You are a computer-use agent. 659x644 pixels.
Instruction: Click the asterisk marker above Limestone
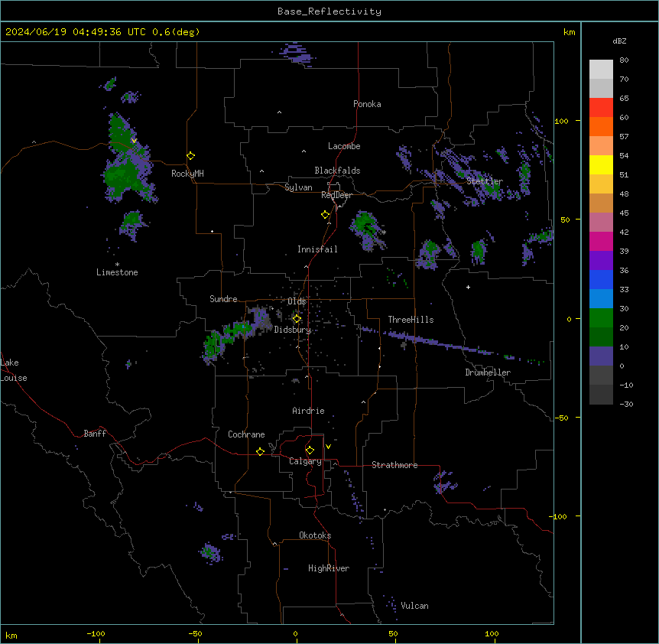point(117,265)
